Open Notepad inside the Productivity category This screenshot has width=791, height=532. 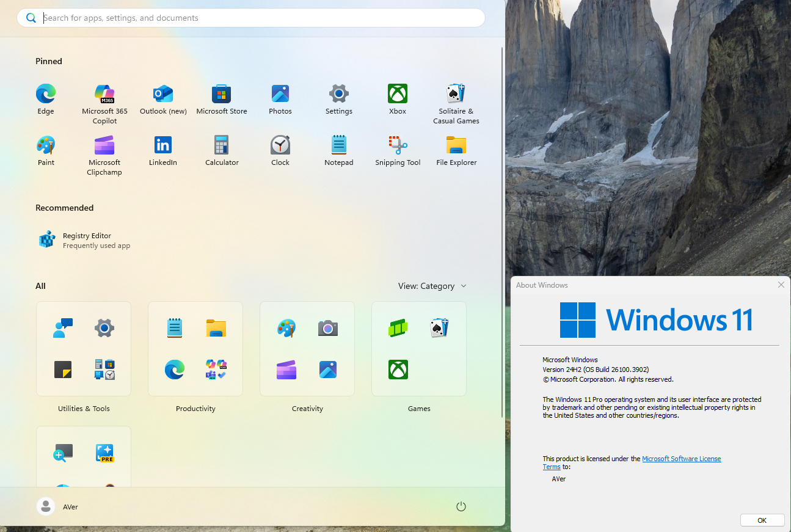(x=175, y=328)
